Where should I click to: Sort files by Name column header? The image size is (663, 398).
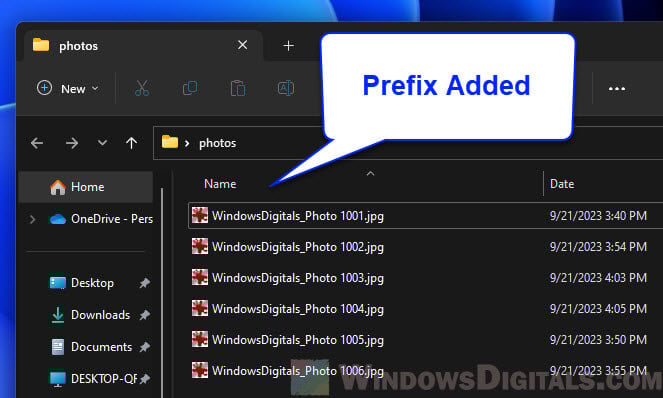pyautogui.click(x=220, y=184)
